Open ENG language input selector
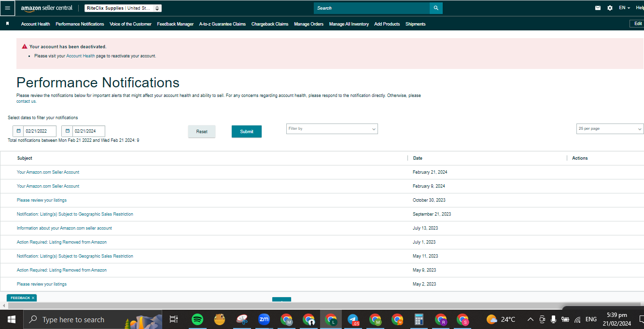 pos(591,319)
